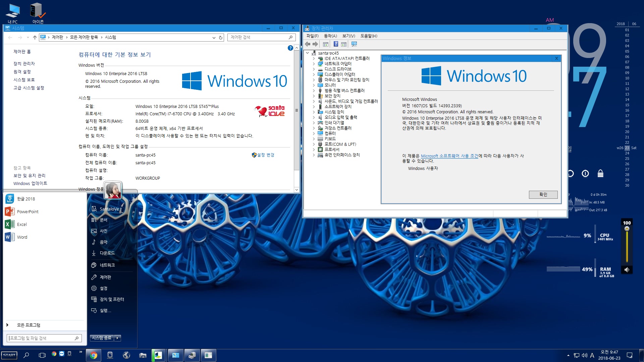Open the 아이콘 desktop shortcut
644x362 pixels.
point(38,13)
